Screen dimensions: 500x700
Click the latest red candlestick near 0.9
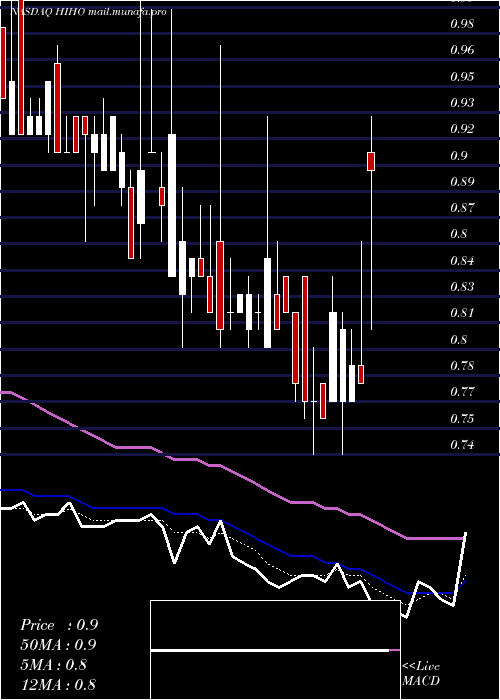click(x=371, y=161)
